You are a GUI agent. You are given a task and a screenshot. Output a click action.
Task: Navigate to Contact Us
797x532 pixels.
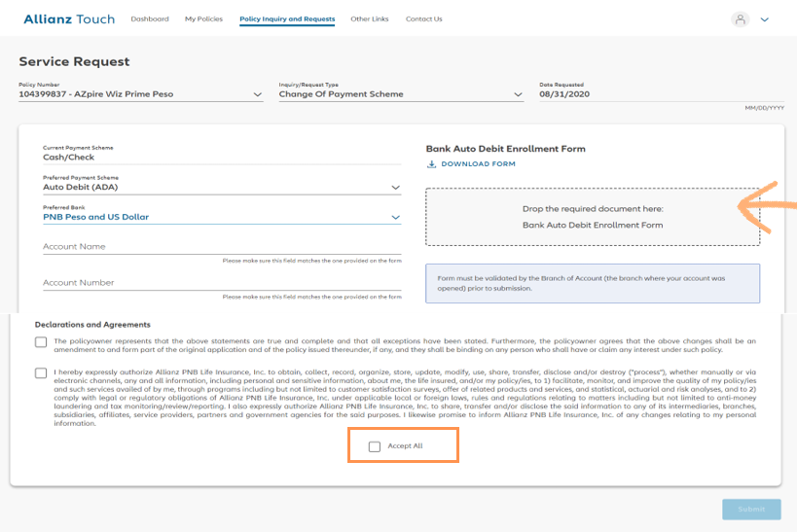tap(423, 19)
